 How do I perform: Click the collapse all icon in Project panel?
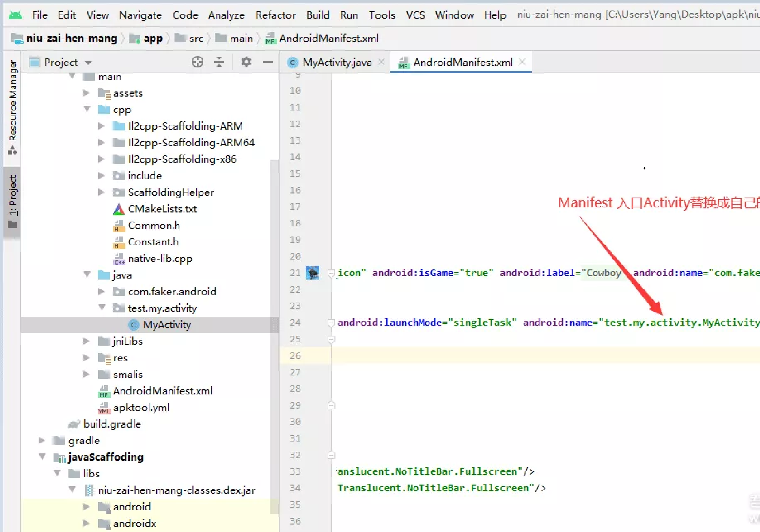click(219, 62)
